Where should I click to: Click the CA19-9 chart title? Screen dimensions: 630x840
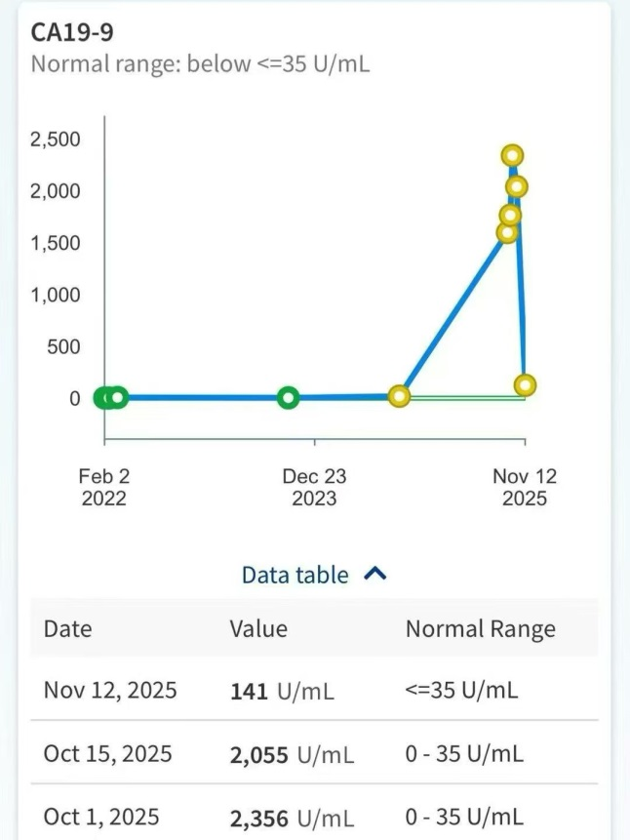[x=72, y=32]
